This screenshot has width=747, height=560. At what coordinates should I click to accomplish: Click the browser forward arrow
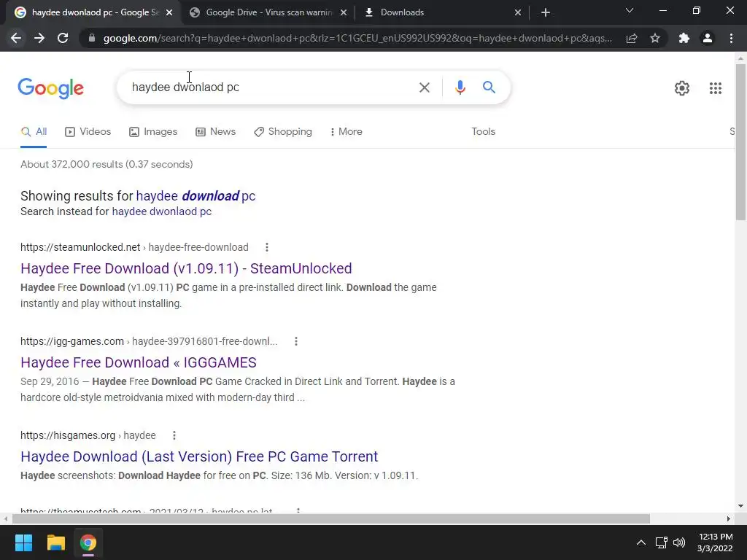tap(39, 38)
